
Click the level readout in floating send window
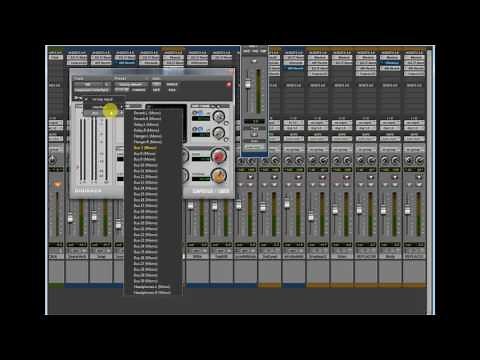(254, 121)
